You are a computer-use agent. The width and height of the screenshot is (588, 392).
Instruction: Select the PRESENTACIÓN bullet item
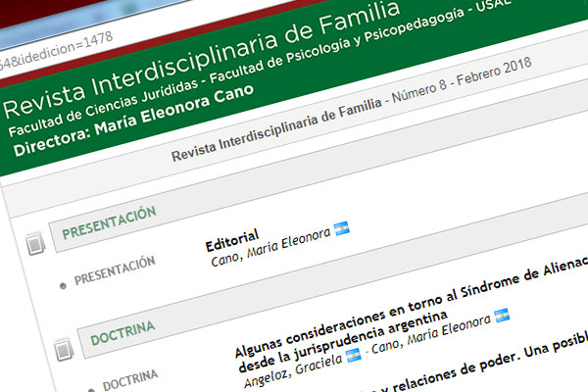[115, 270]
